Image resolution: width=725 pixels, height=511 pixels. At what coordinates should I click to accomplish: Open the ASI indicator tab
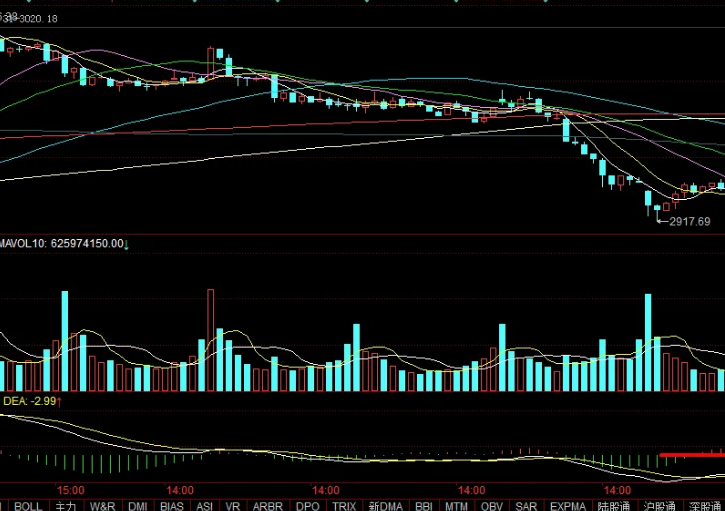204,506
